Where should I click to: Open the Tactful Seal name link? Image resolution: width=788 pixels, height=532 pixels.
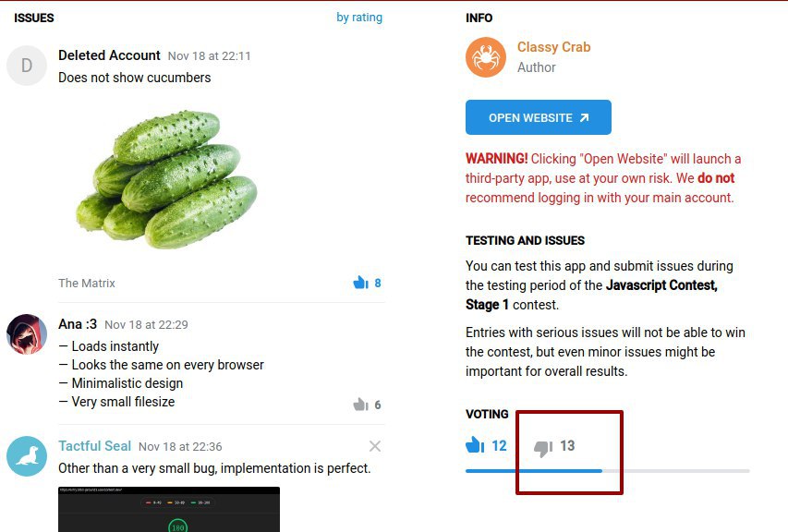tap(94, 445)
